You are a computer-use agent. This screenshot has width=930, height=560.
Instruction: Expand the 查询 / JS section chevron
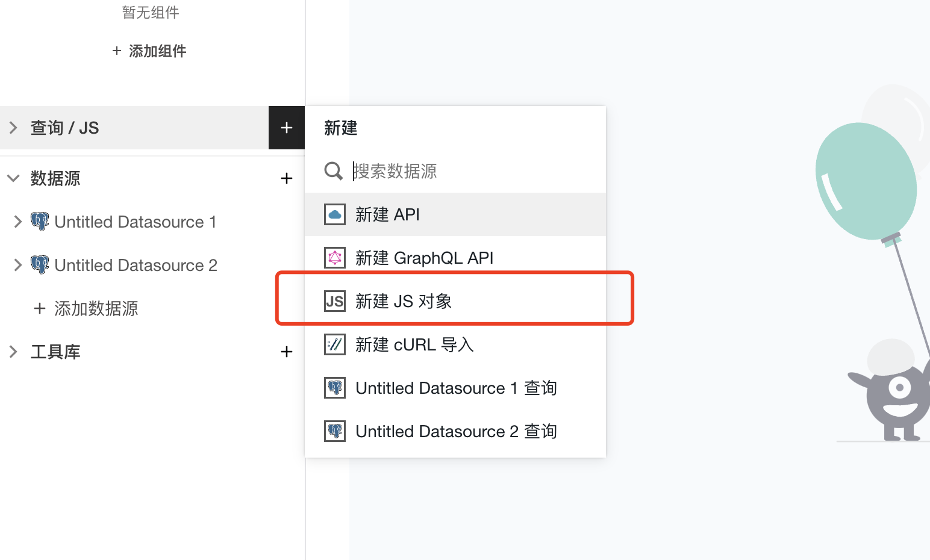coord(13,128)
